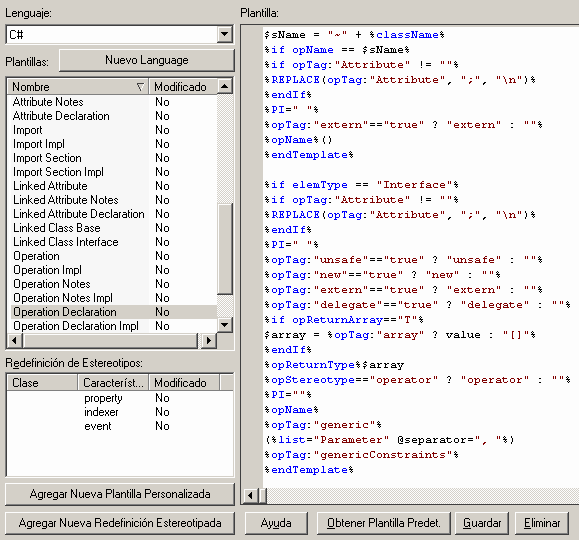Click the template editor scroll-left arrow
This screenshot has height=540, width=579.
pyautogui.click(x=250, y=495)
